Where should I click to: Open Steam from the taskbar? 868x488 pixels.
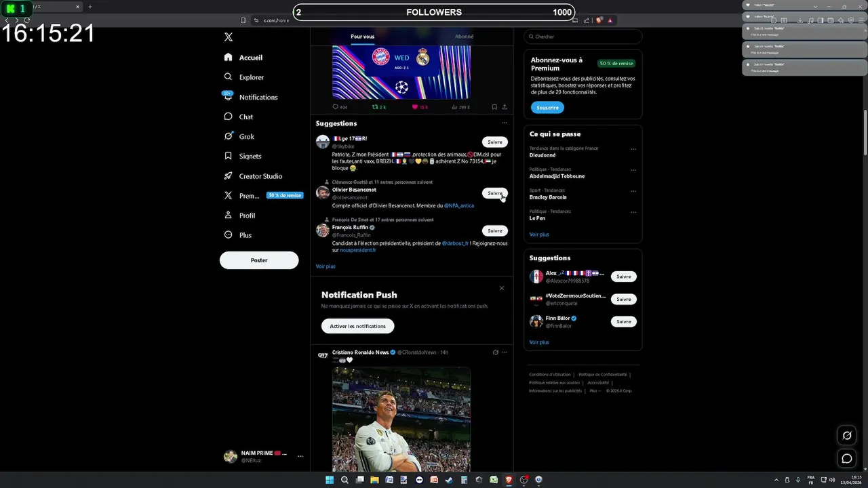(449, 480)
